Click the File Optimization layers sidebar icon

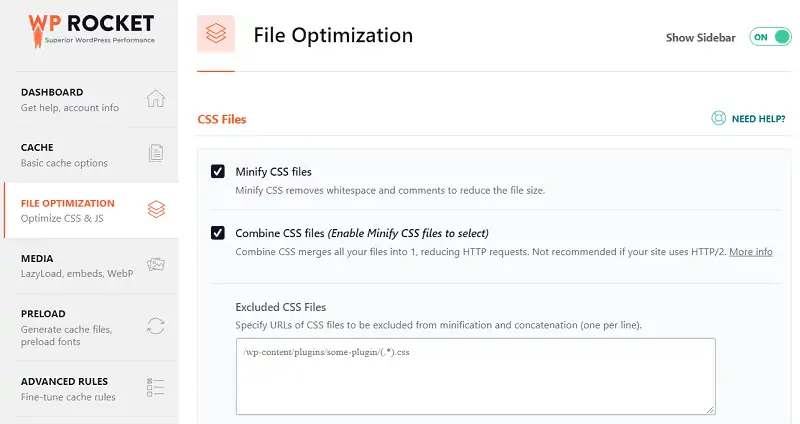tap(155, 210)
